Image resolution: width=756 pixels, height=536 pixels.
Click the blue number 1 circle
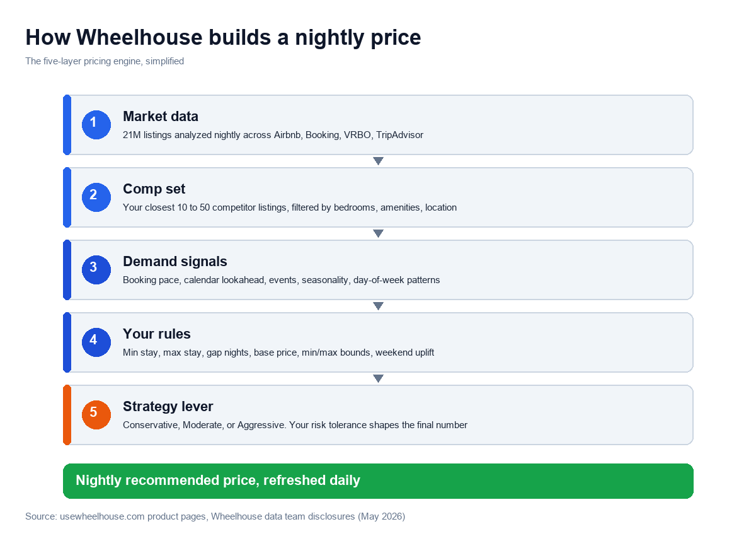pyautogui.click(x=96, y=125)
